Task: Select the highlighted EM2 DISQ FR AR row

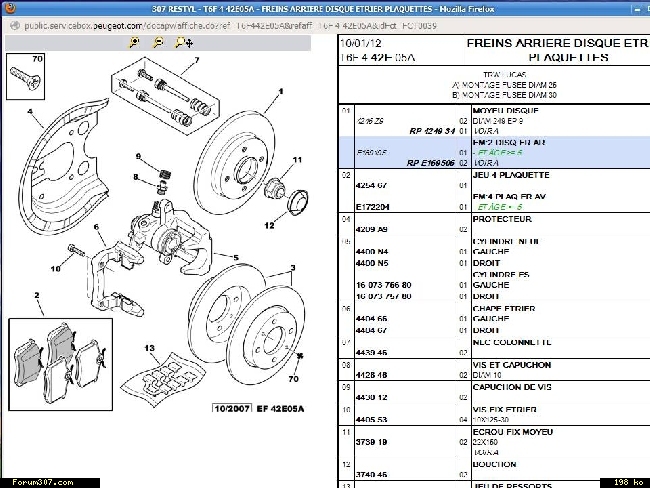Action: tap(494, 153)
